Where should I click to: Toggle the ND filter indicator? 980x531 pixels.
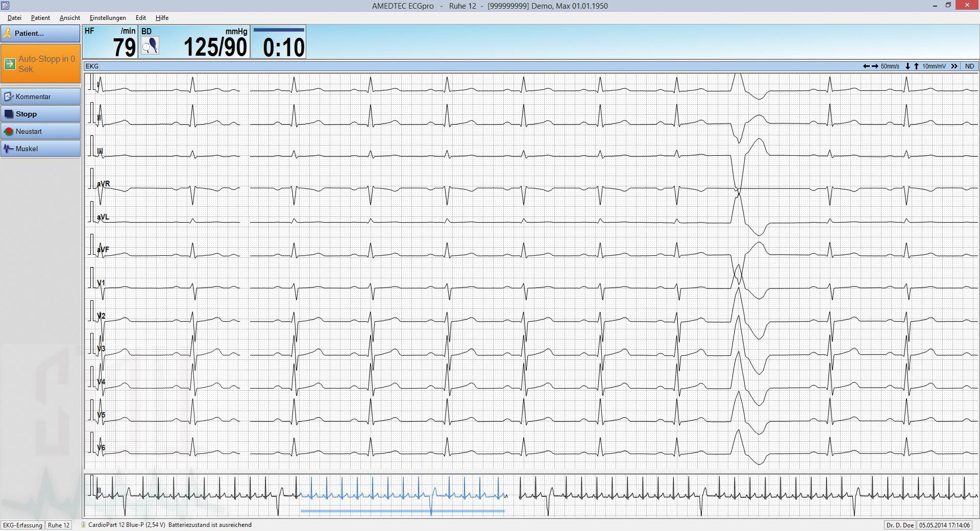pos(969,66)
